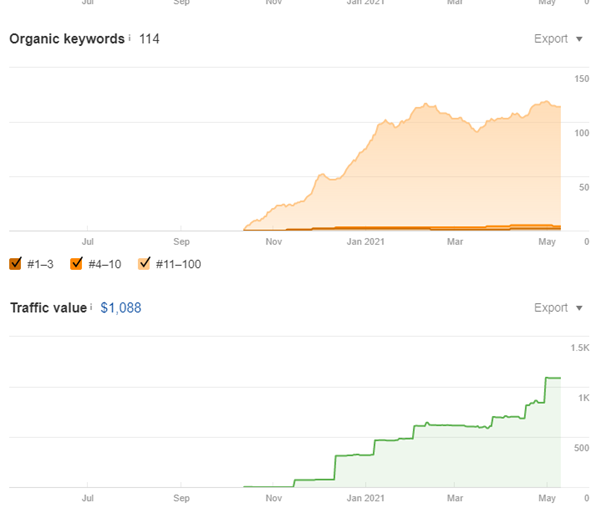Click the 114 organic keywords count
Screen dimensions: 601x518
point(149,39)
